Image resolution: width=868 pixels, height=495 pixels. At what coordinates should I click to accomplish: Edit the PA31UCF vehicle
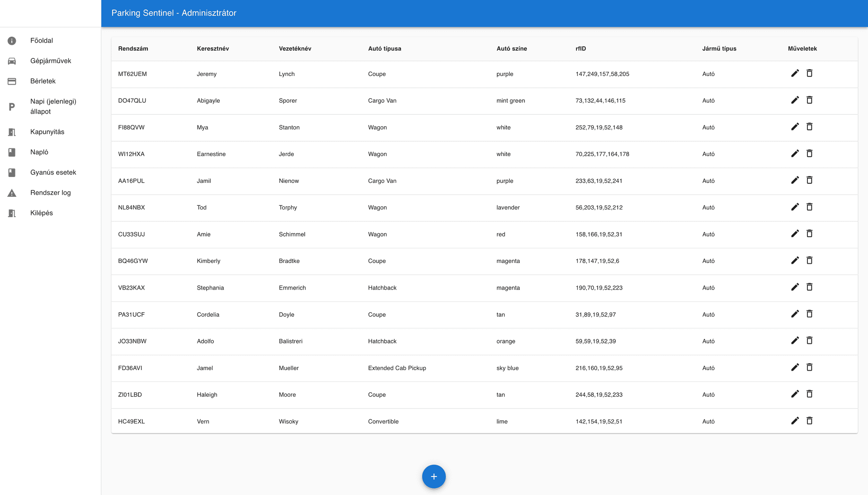click(x=795, y=314)
